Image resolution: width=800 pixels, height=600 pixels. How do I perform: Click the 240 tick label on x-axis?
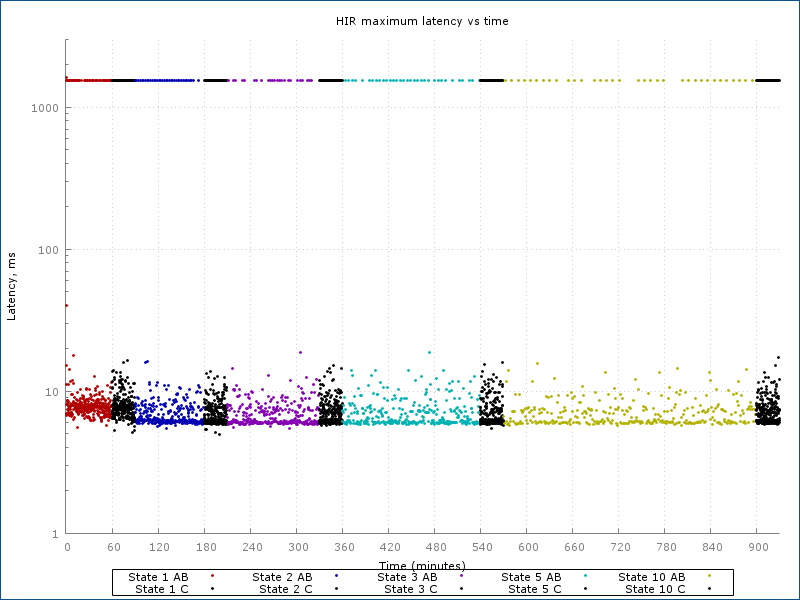coord(252,547)
